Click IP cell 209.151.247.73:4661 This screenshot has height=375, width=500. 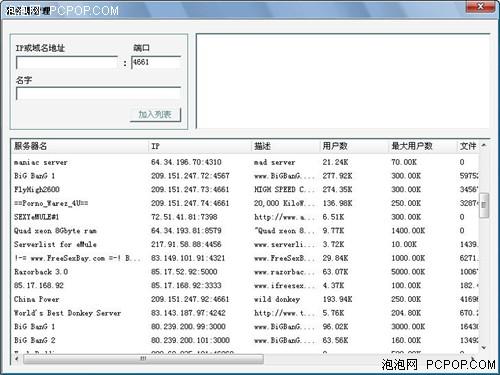pyautogui.click(x=190, y=189)
